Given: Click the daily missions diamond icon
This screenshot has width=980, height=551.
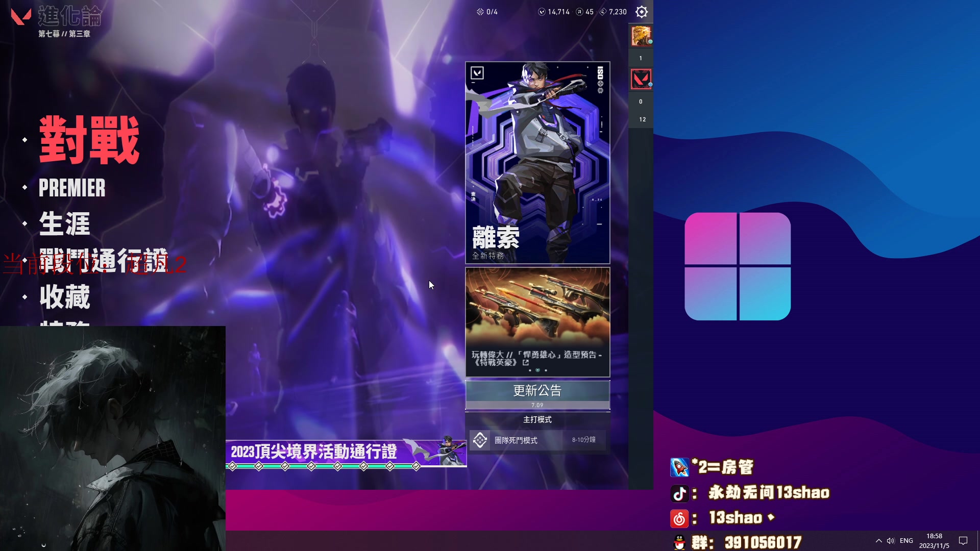Looking at the screenshot, I should click(x=480, y=12).
